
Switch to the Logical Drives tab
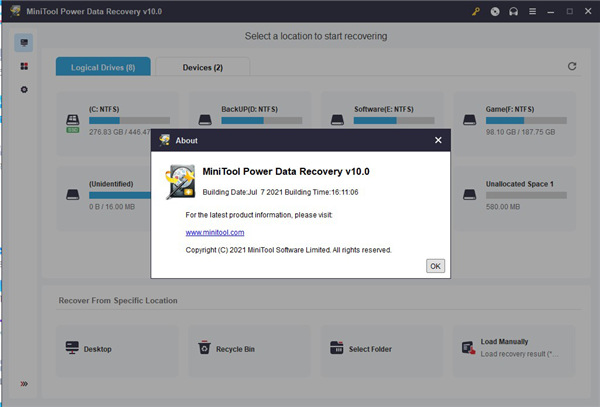pos(103,67)
